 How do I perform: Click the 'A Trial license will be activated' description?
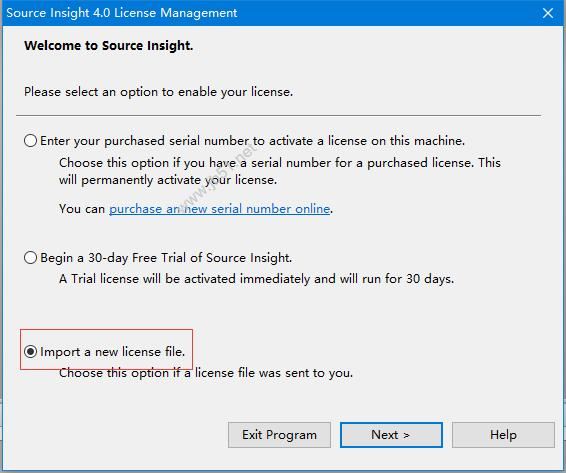point(256,279)
